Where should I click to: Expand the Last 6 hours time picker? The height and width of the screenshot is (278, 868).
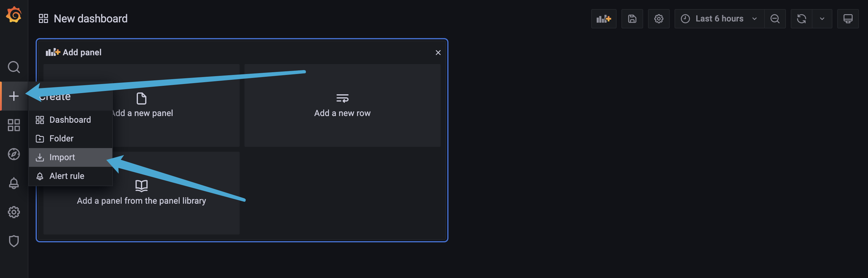719,18
